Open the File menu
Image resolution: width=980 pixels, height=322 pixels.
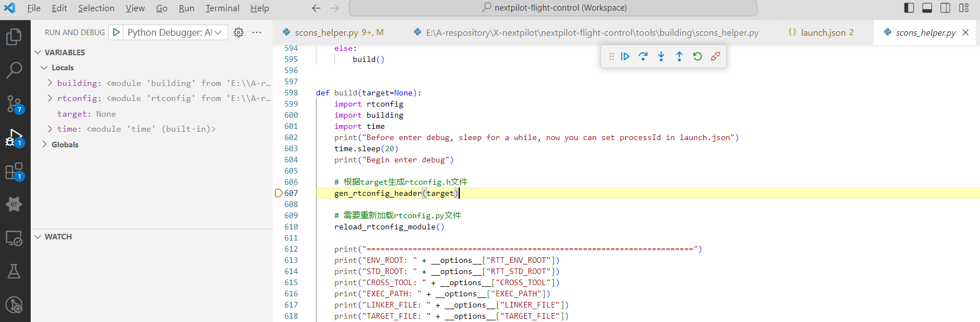pos(33,8)
